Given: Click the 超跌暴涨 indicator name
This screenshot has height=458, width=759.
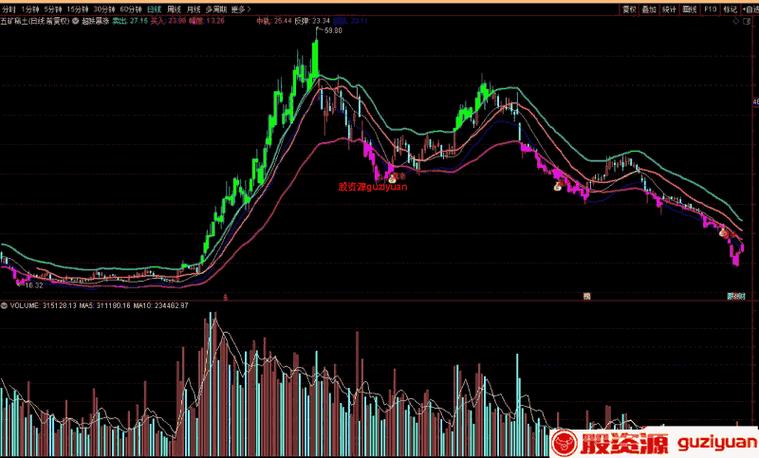Looking at the screenshot, I should click(95, 21).
